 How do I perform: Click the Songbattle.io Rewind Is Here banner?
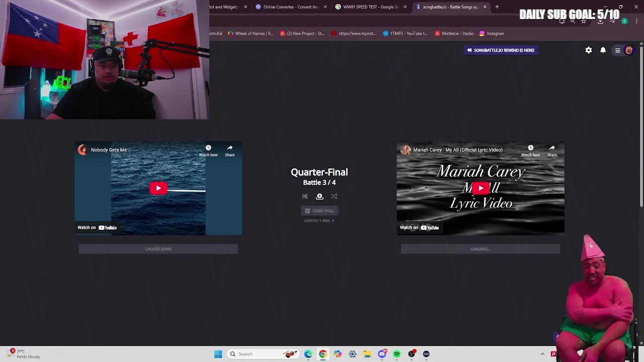(x=501, y=50)
